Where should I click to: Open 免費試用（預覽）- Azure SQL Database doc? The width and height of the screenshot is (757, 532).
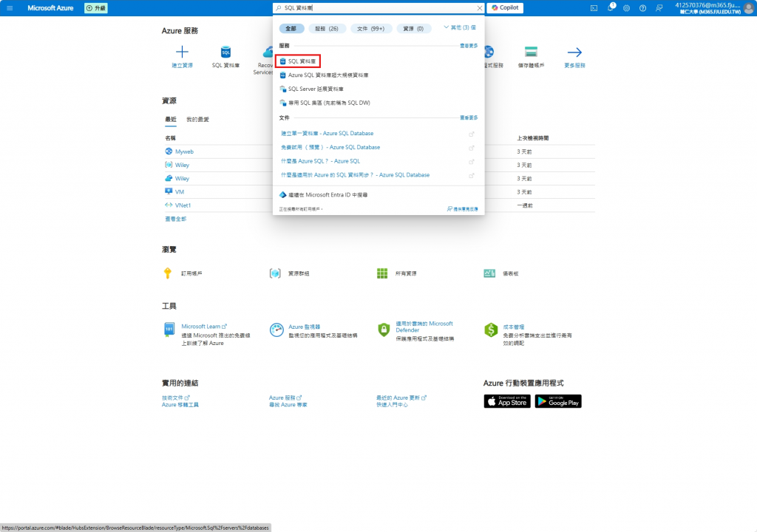tap(330, 147)
